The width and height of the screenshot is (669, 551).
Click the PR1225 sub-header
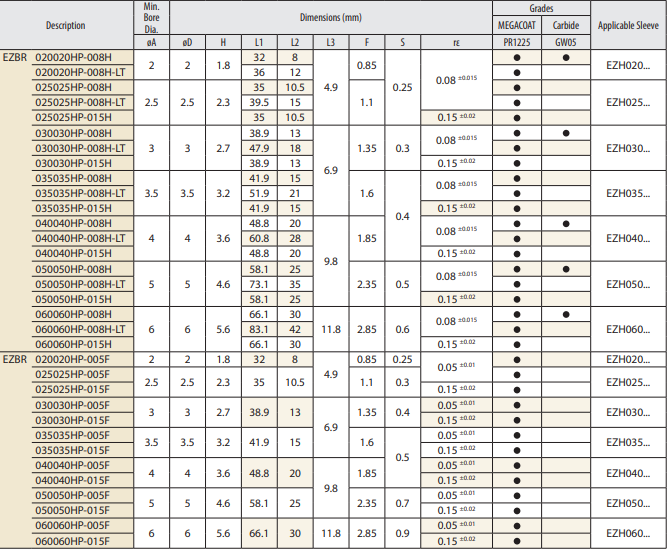[x=517, y=42]
